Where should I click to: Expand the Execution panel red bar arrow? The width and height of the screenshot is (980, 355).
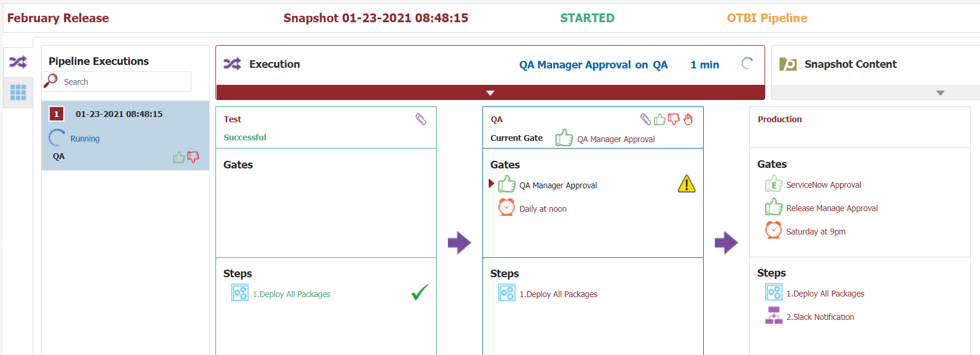tap(491, 93)
